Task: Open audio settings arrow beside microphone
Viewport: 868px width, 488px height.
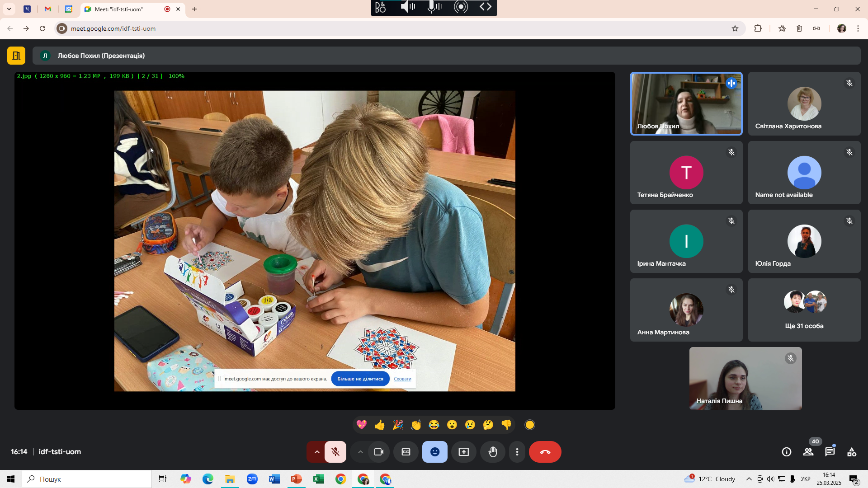Action: point(317,452)
